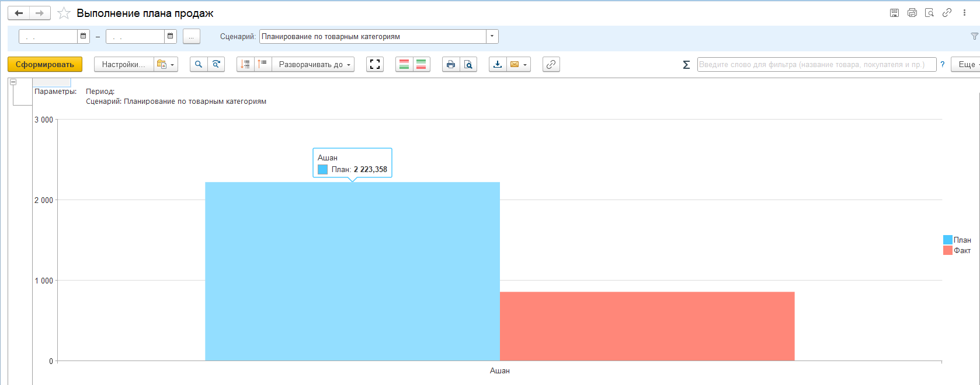Screen dimensions: 980x385
Task: Click the toolbar printer icon
Action: [x=451, y=64]
